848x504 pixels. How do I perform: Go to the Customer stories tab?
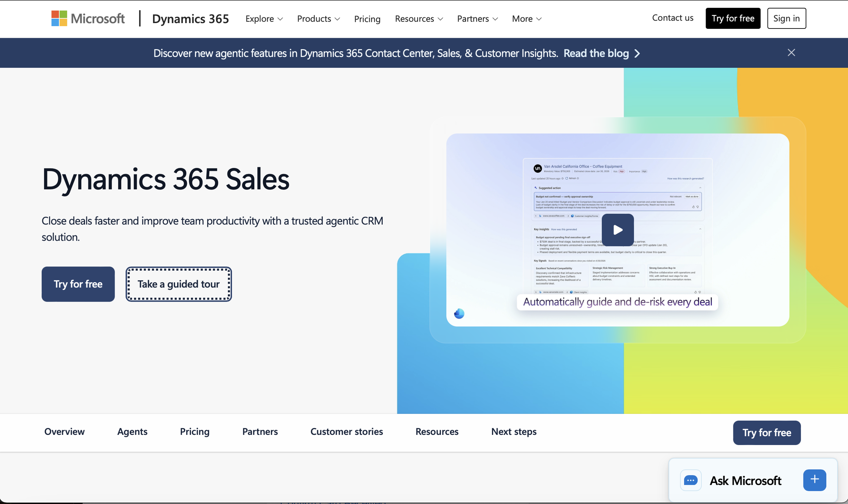(x=346, y=432)
